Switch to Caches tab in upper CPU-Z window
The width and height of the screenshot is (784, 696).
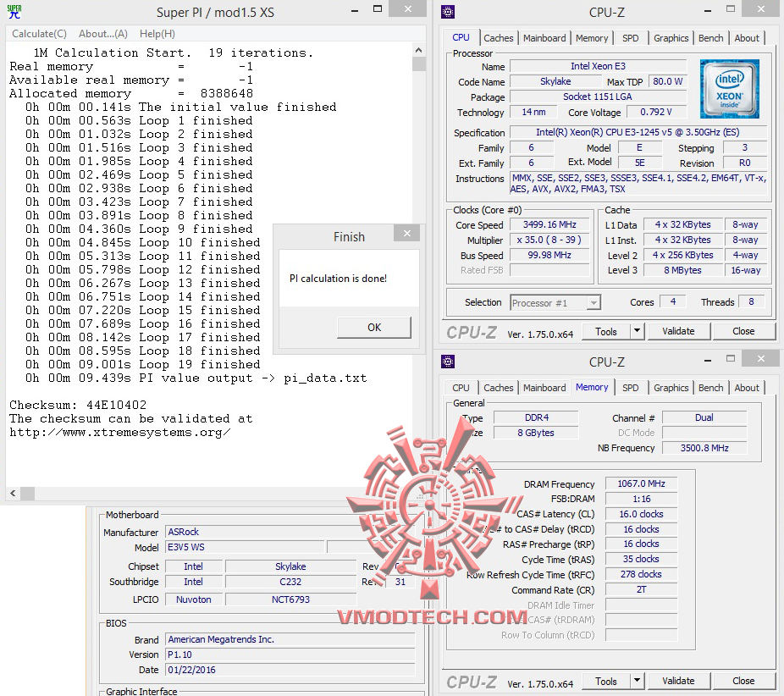click(498, 38)
